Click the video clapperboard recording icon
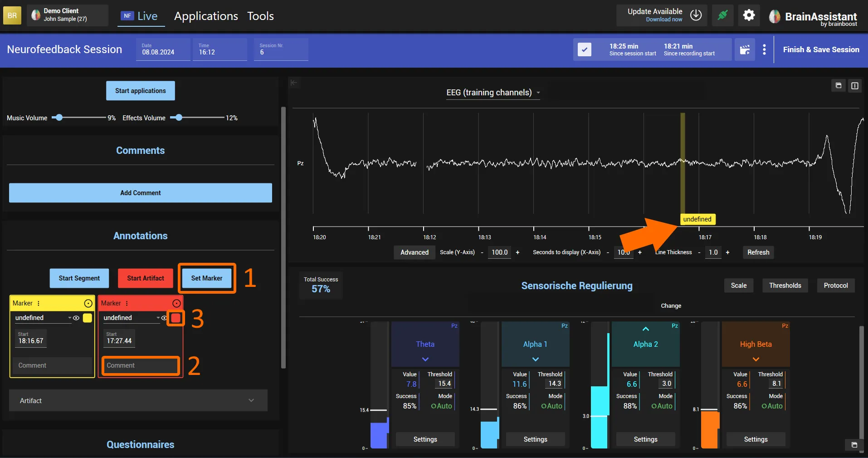Viewport: 868px width, 458px height. click(745, 49)
